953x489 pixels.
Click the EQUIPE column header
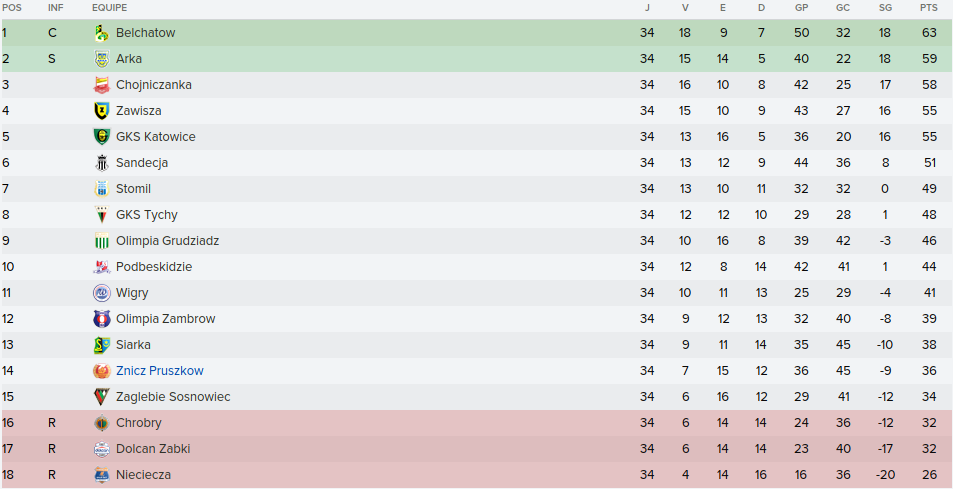pos(109,8)
